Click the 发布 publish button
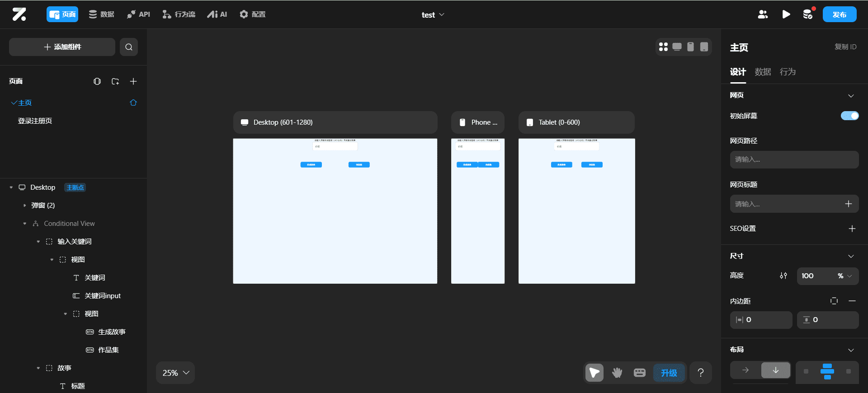Viewport: 868px width, 393px height. pos(840,14)
